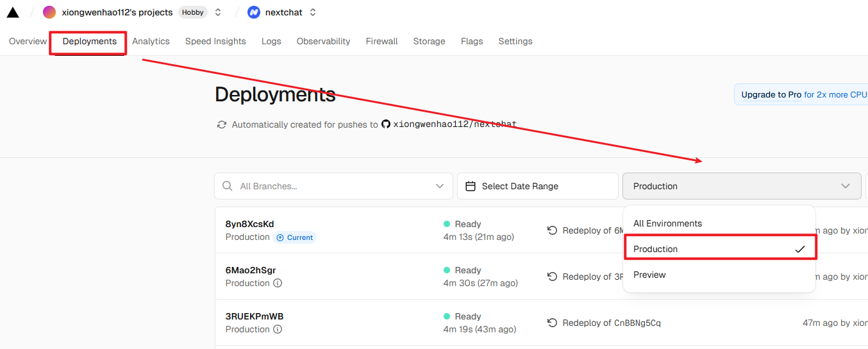Open the xiongwenhao112/nextchat repository link
Viewport: 868px width, 349px height.
[455, 124]
